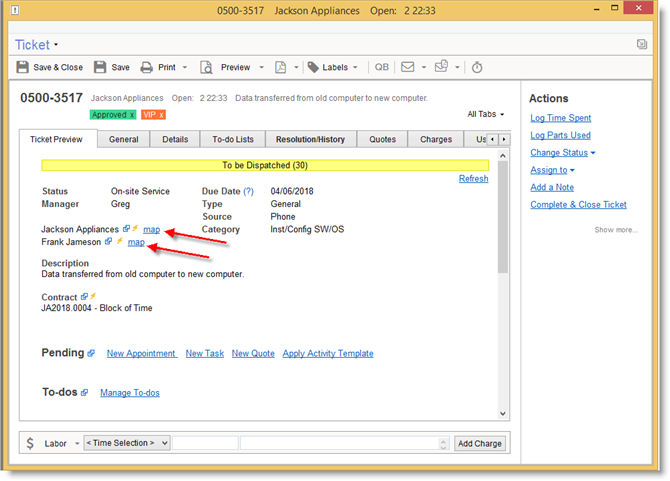Expand the Labels dropdown
This screenshot has height=481, width=670.
pos(357,67)
